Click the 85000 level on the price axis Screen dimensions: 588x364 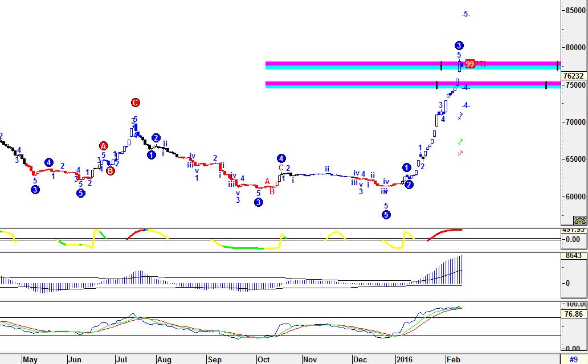point(575,10)
